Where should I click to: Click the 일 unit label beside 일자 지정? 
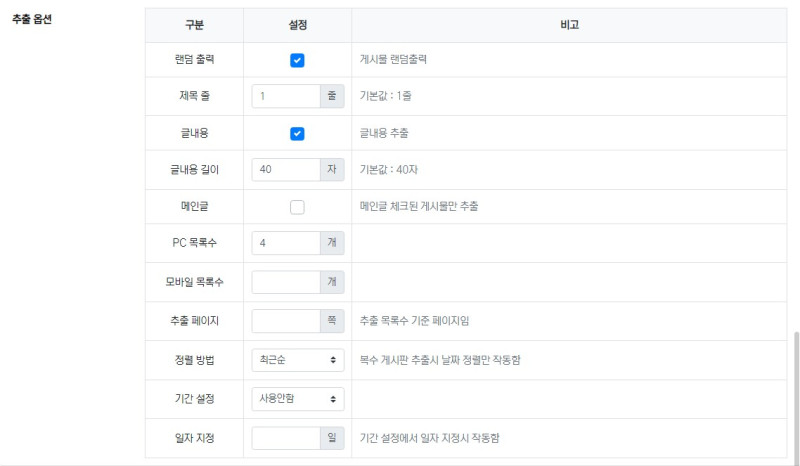pos(332,438)
